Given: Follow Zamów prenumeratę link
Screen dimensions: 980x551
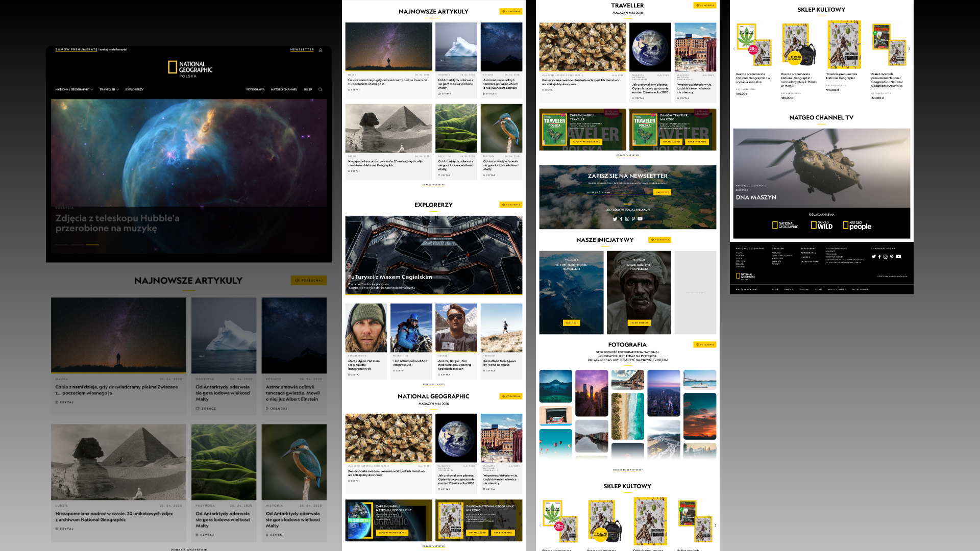Looking at the screenshot, I should click(x=76, y=49).
